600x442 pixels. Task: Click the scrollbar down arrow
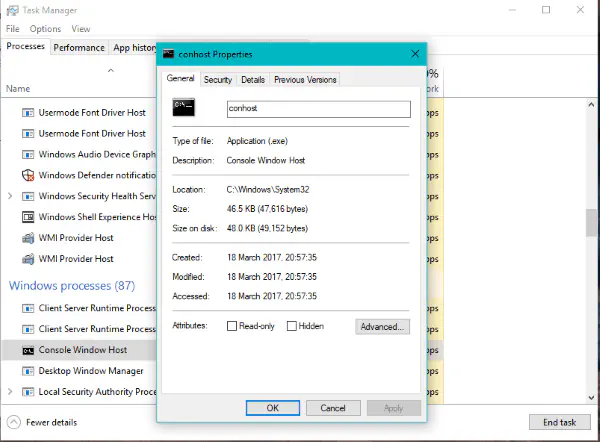(x=591, y=398)
